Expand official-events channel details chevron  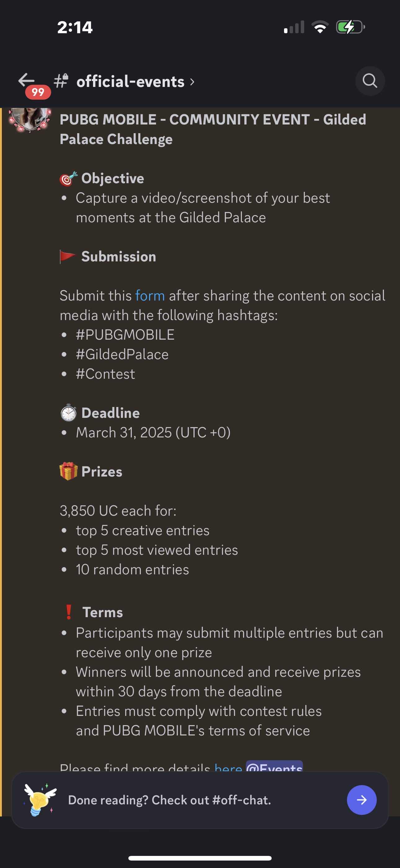[x=192, y=82]
